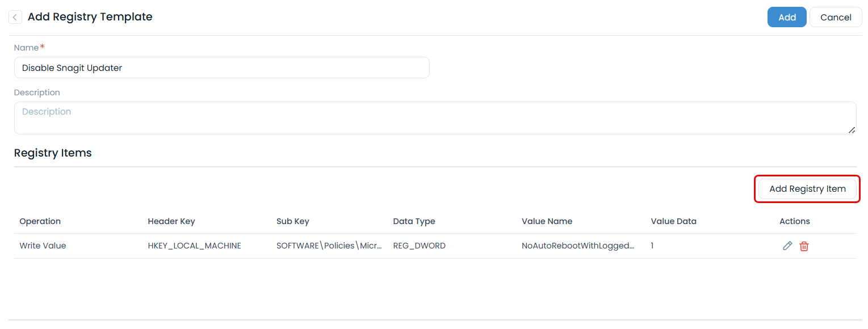Focus the Name field containing Disable Snagit Updater
This screenshot has width=868, height=329.
pos(221,67)
